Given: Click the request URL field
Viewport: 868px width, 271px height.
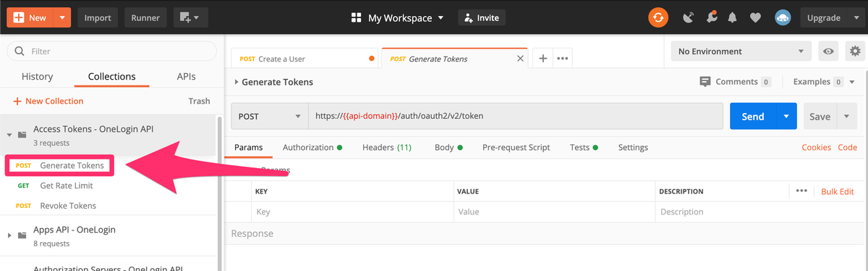Looking at the screenshot, I should (516, 116).
